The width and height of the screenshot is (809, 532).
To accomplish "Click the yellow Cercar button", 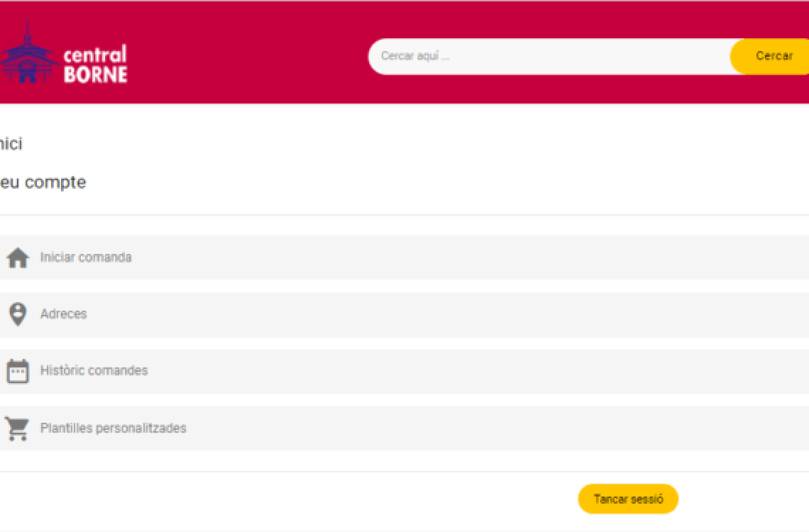I will [x=770, y=56].
